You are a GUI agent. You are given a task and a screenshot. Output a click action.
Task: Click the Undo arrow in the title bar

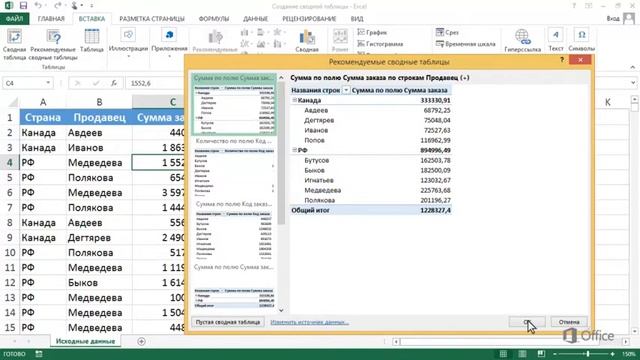38,6
